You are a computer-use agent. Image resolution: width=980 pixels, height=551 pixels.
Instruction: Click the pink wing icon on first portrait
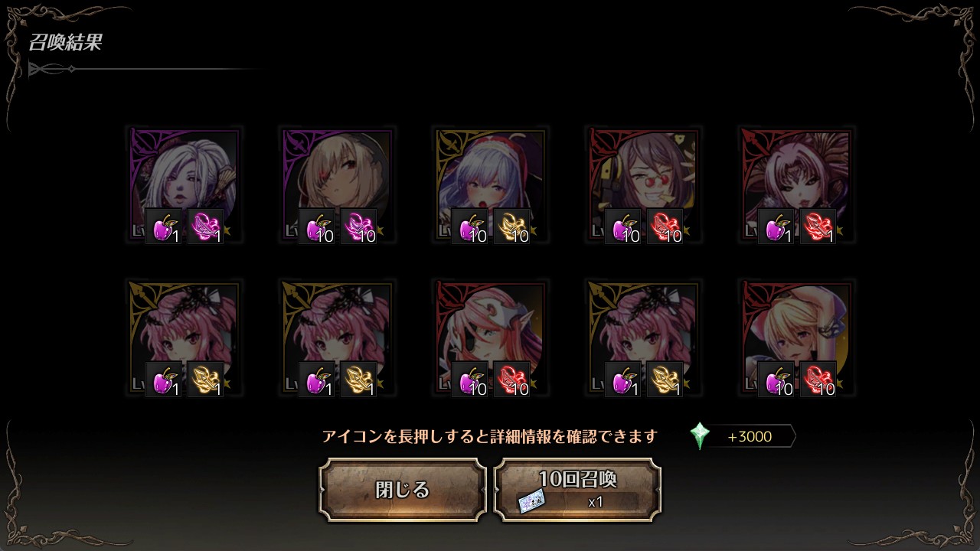tap(205, 227)
